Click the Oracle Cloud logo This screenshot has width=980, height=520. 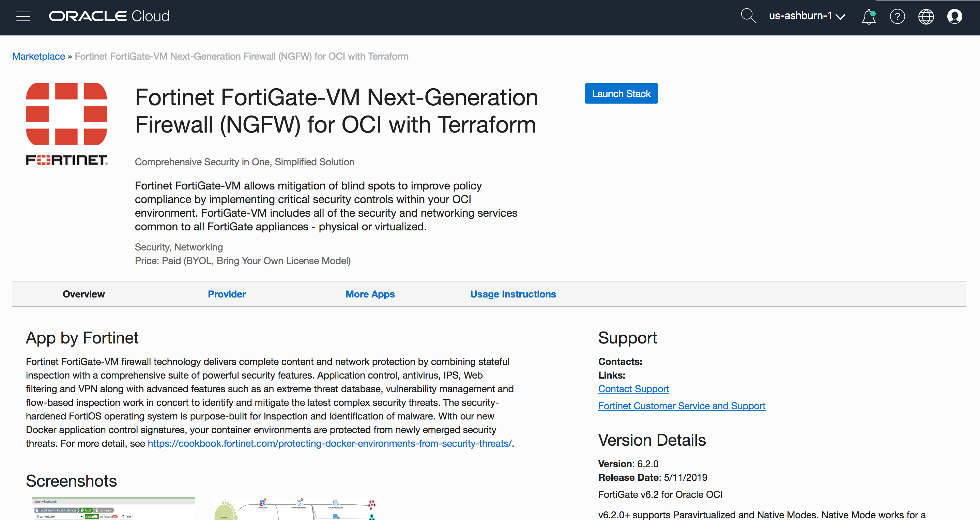pos(109,16)
